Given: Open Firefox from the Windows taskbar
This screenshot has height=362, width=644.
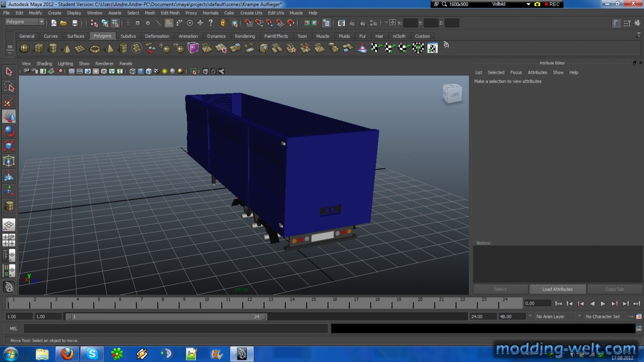Looking at the screenshot, I should [x=67, y=354].
